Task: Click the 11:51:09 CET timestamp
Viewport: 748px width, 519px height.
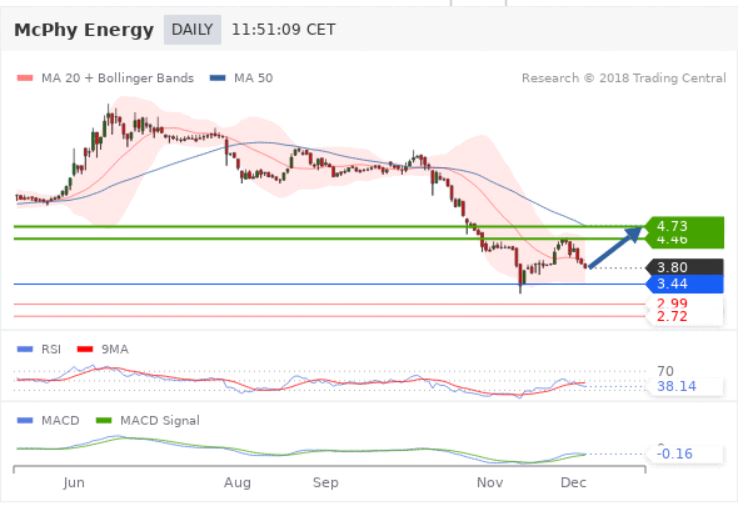Action: (283, 30)
